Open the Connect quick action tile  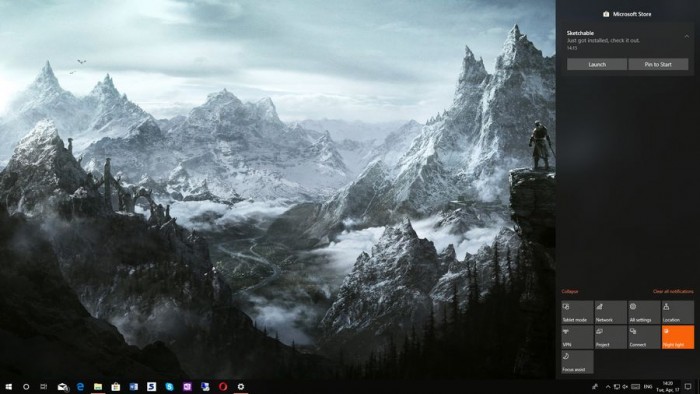tap(644, 337)
